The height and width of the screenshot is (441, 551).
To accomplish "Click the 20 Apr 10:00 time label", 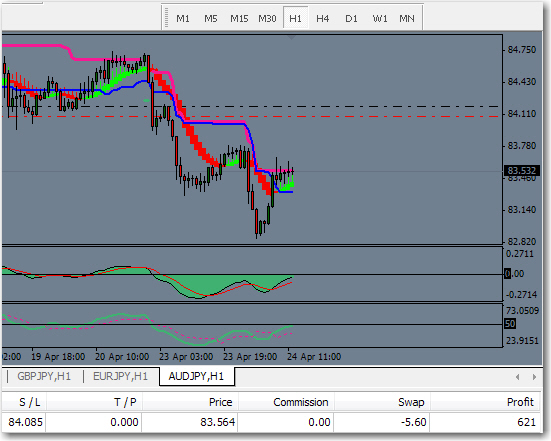I will point(122,357).
